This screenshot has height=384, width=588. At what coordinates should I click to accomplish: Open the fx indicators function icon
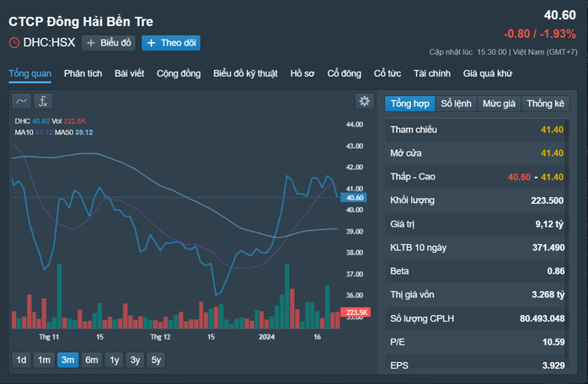43,101
